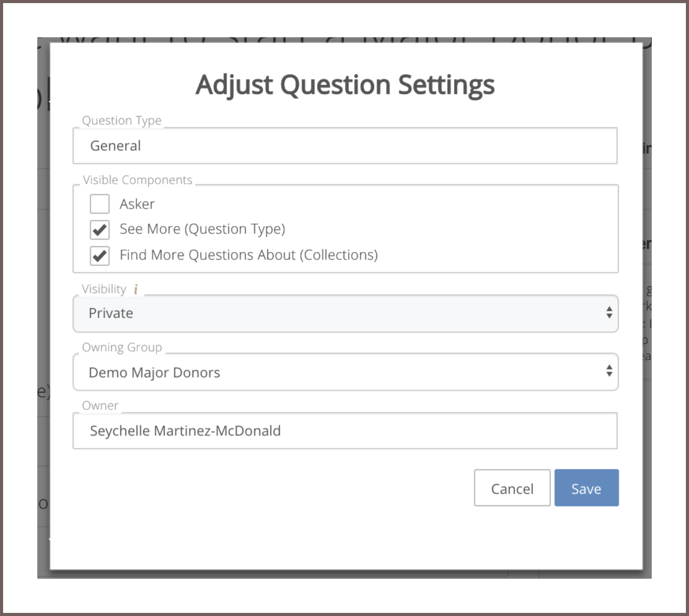Click the See More (Question Type) label
Screen dimensions: 689x616
pyautogui.click(x=203, y=229)
